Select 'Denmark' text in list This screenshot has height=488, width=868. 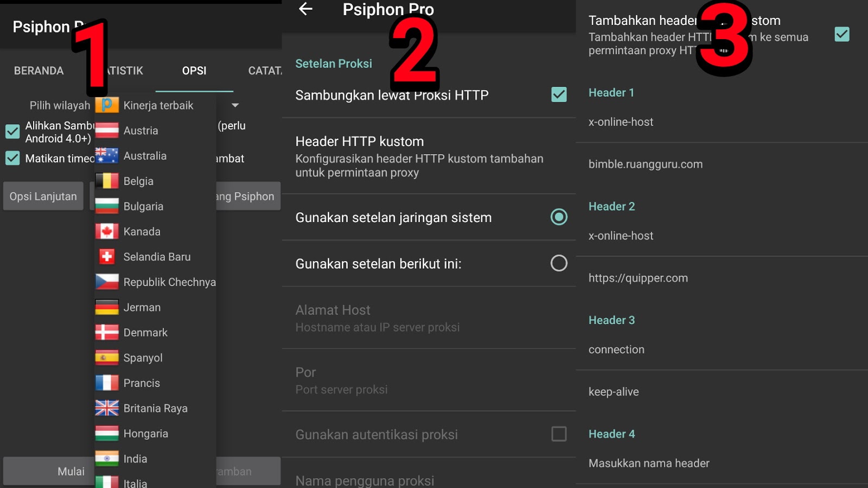click(145, 332)
